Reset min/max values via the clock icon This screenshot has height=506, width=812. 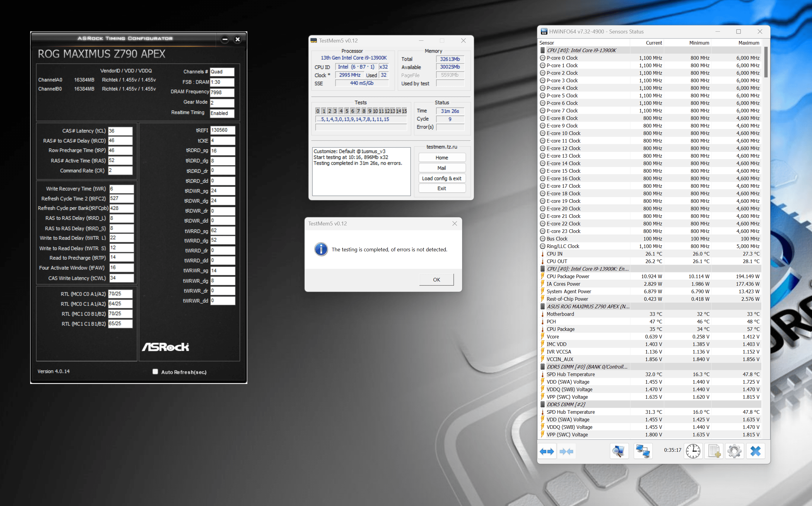click(693, 451)
